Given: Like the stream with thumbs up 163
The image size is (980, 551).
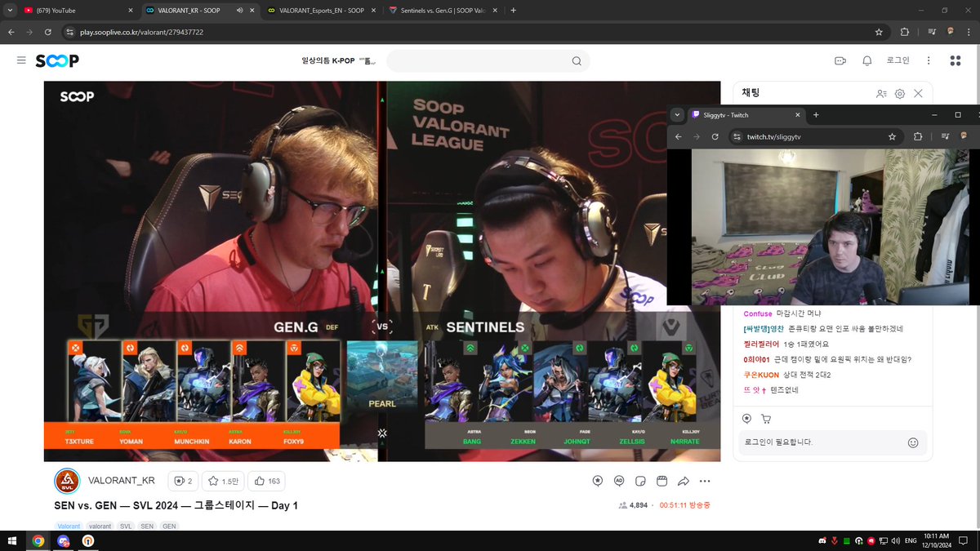Looking at the screenshot, I should 267,481.
